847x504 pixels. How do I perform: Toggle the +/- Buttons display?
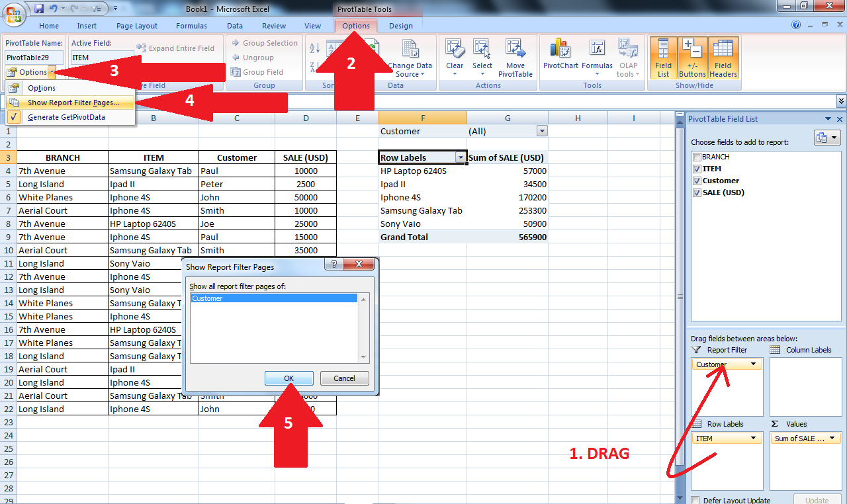pos(692,58)
